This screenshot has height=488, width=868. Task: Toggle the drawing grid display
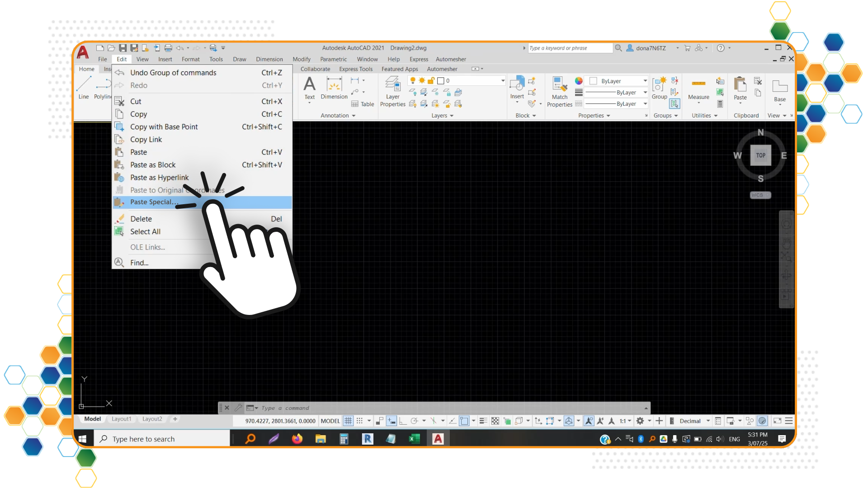pyautogui.click(x=348, y=421)
